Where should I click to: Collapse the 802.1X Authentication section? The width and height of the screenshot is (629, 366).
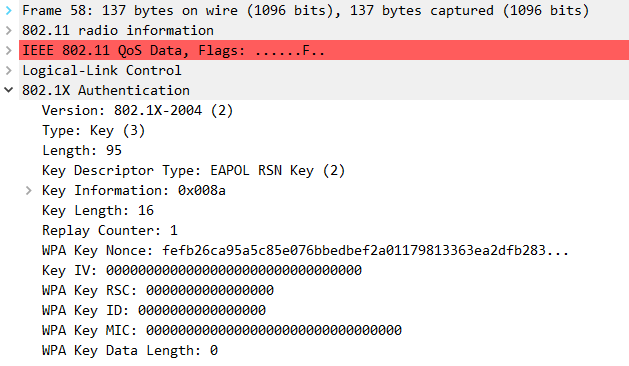[x=9, y=90]
